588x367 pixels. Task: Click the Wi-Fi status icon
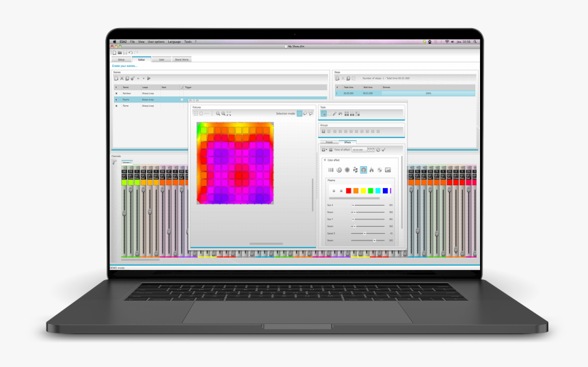point(446,42)
